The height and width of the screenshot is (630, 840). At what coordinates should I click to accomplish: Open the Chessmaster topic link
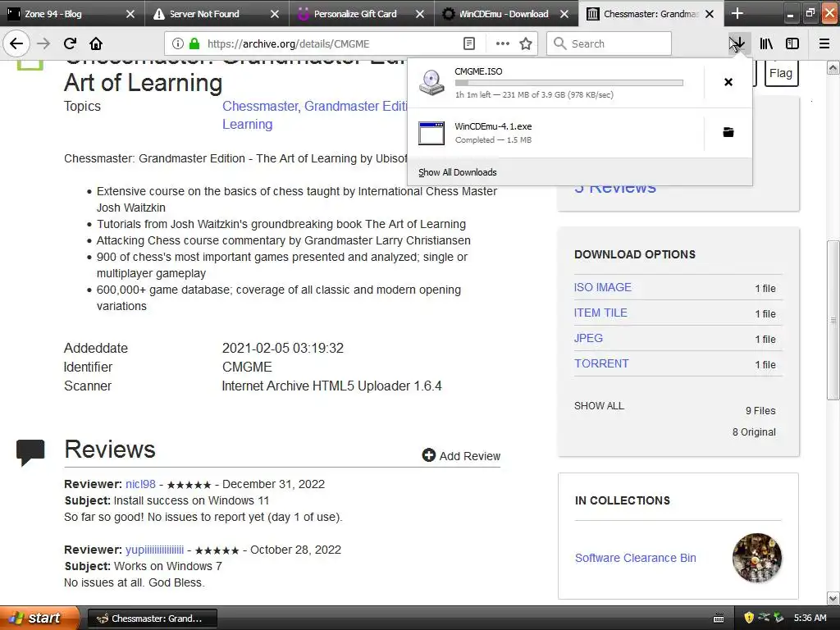click(260, 106)
